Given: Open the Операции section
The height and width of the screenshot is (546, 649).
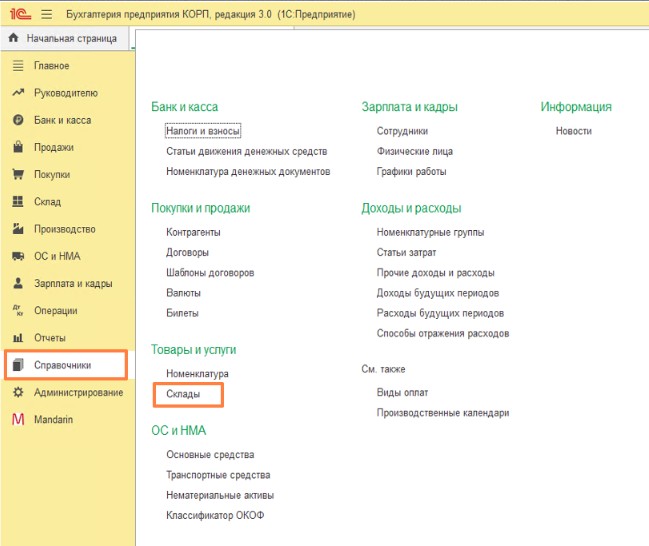Looking at the screenshot, I should pyautogui.click(x=55, y=310).
